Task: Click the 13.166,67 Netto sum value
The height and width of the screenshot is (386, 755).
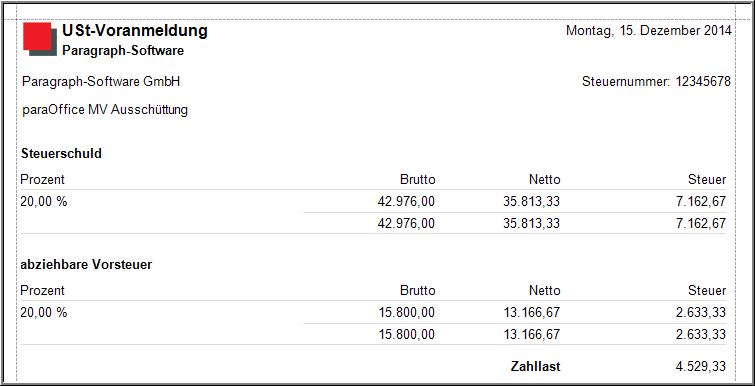Action: (532, 334)
